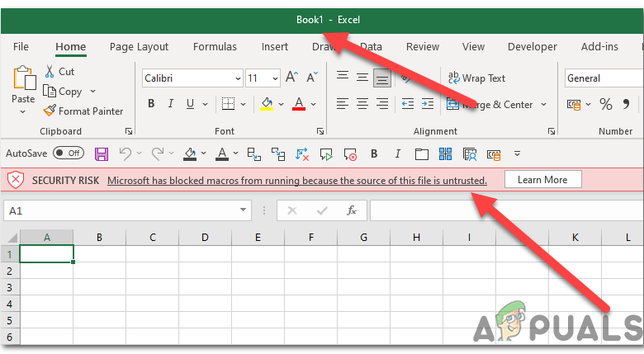Toggle AutoSave switch
This screenshot has height=354, width=644.
click(69, 153)
